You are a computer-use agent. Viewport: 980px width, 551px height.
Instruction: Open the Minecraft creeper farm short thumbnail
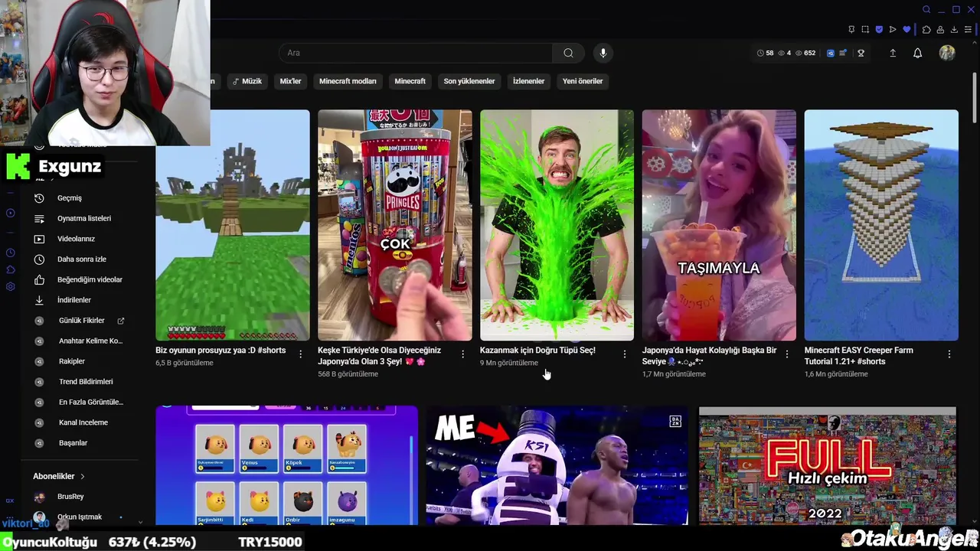(881, 225)
